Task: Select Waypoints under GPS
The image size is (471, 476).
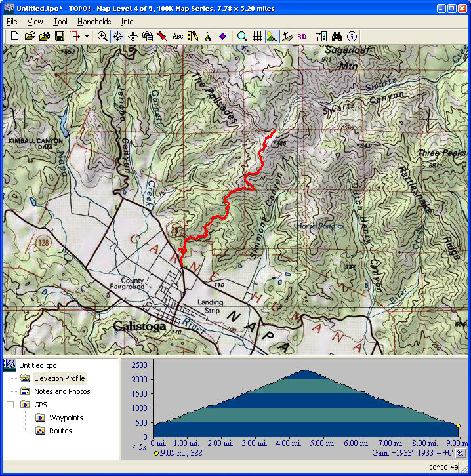Action: tap(66, 418)
